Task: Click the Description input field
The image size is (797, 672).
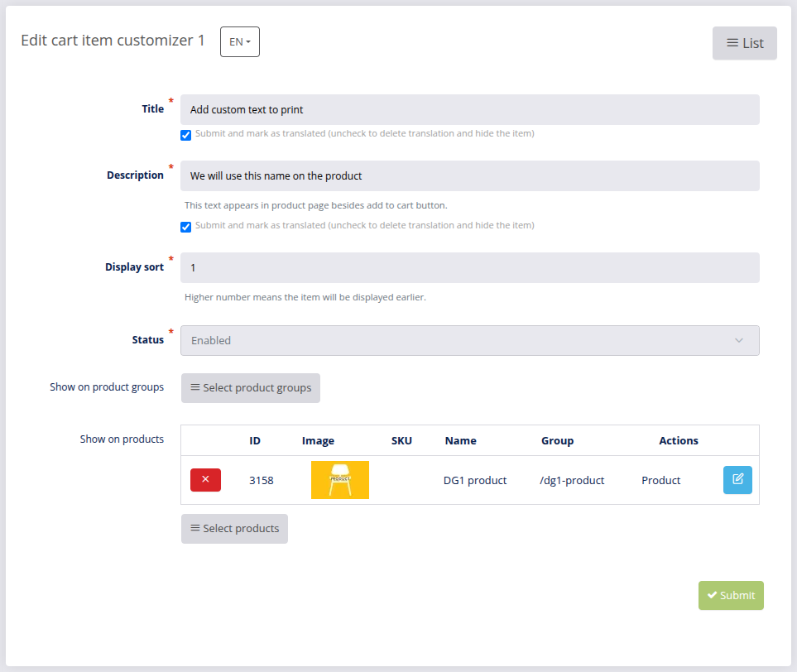Action: pos(469,175)
